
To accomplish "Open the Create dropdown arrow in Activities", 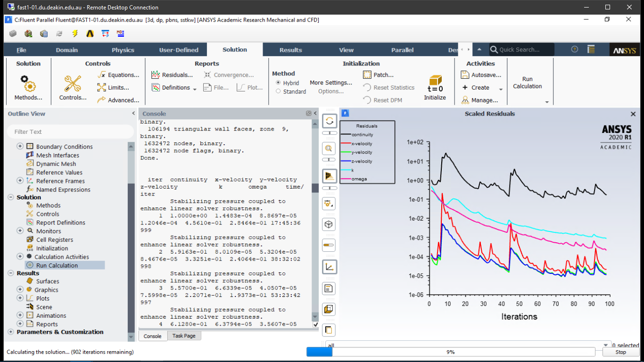I will coord(501,89).
